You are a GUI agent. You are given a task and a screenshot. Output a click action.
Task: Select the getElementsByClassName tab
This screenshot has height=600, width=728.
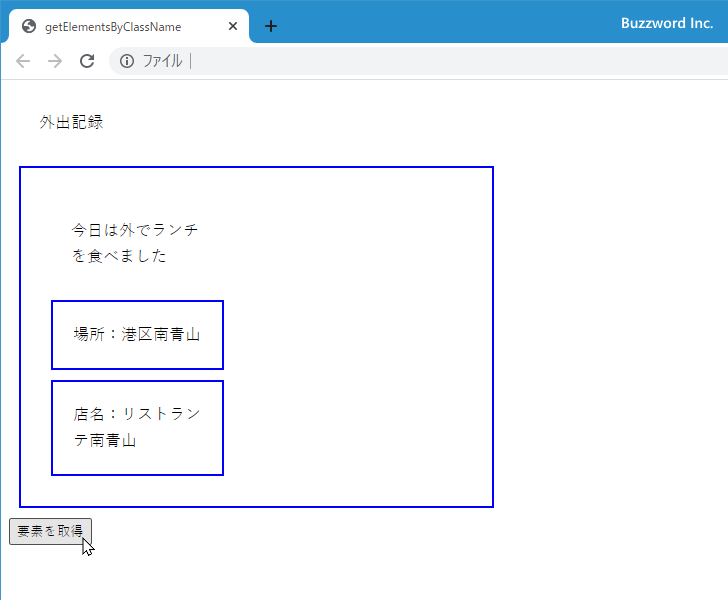pyautogui.click(x=129, y=26)
